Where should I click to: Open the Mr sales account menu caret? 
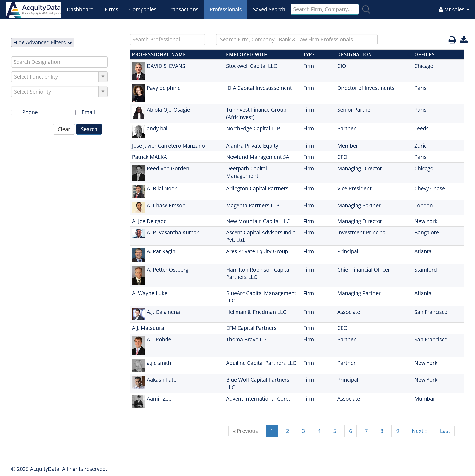point(468,10)
